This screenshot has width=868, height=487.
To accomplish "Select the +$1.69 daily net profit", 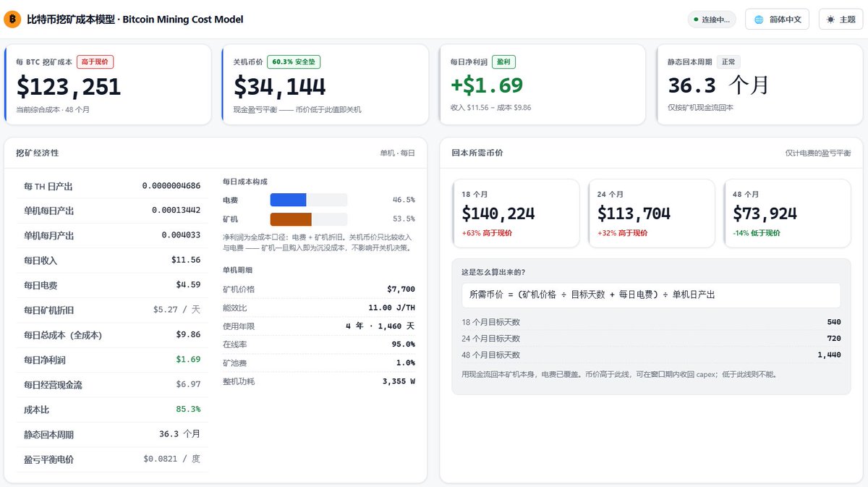I will (x=487, y=85).
